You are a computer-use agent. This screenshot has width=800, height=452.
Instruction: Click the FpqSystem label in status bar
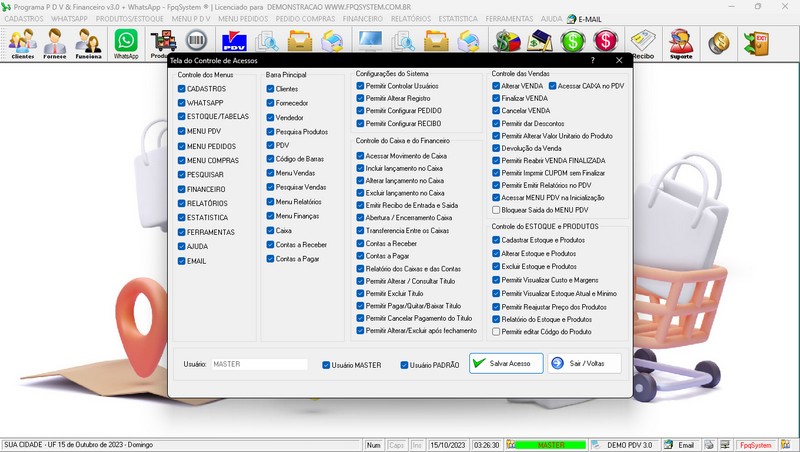pyautogui.click(x=756, y=445)
